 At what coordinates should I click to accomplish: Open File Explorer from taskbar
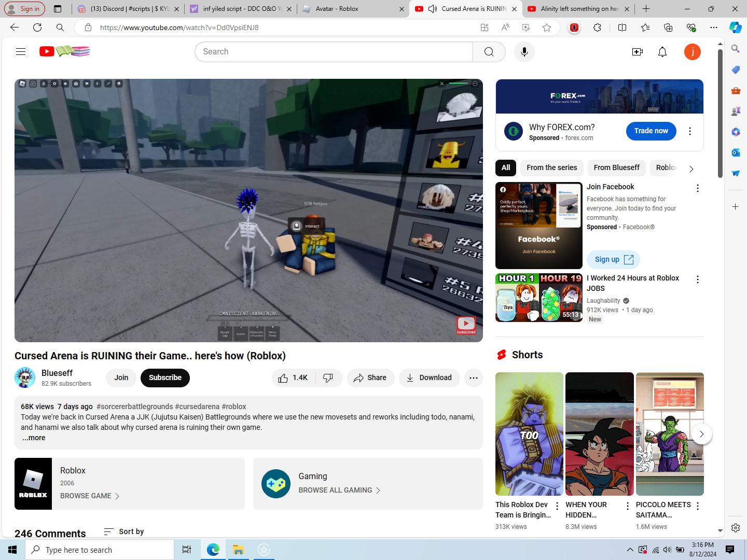click(x=238, y=550)
